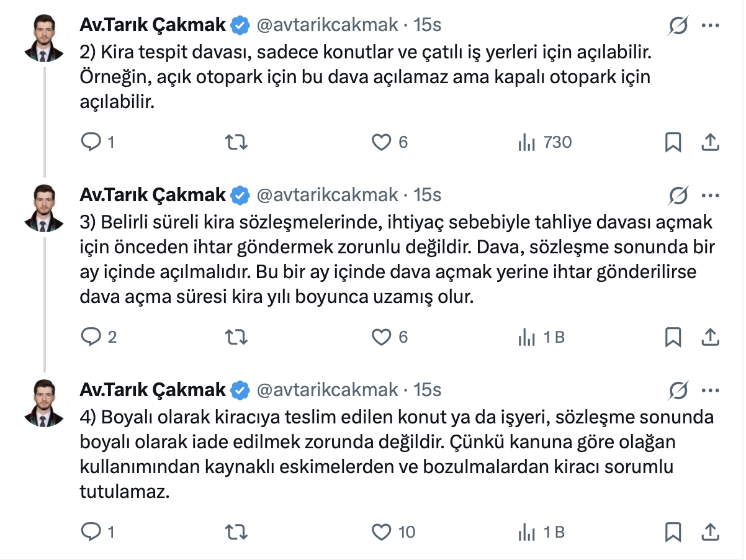Reply to the Kira tespit davası tweet

(92, 143)
